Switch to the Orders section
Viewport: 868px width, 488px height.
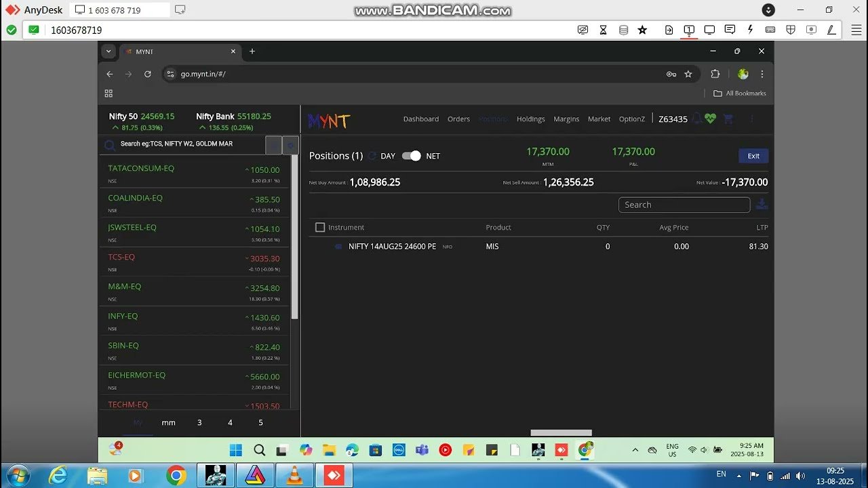458,119
